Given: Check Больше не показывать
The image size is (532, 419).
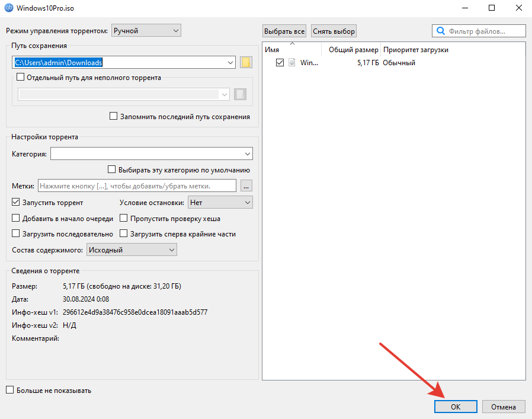Looking at the screenshot, I should [10, 390].
